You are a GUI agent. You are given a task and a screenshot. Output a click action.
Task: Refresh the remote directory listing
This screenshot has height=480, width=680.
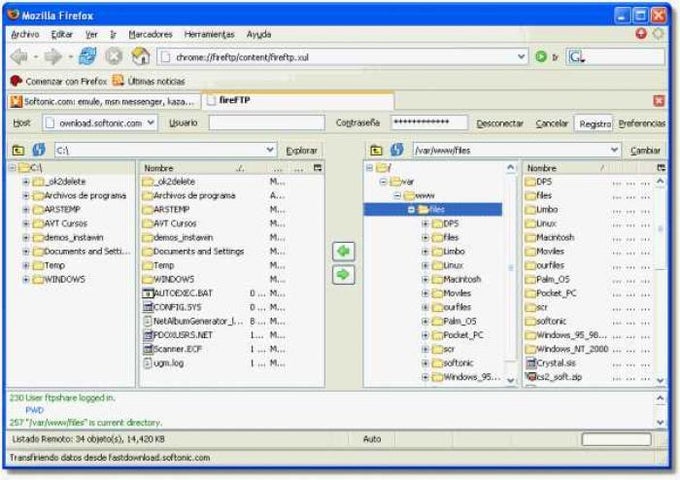click(397, 150)
